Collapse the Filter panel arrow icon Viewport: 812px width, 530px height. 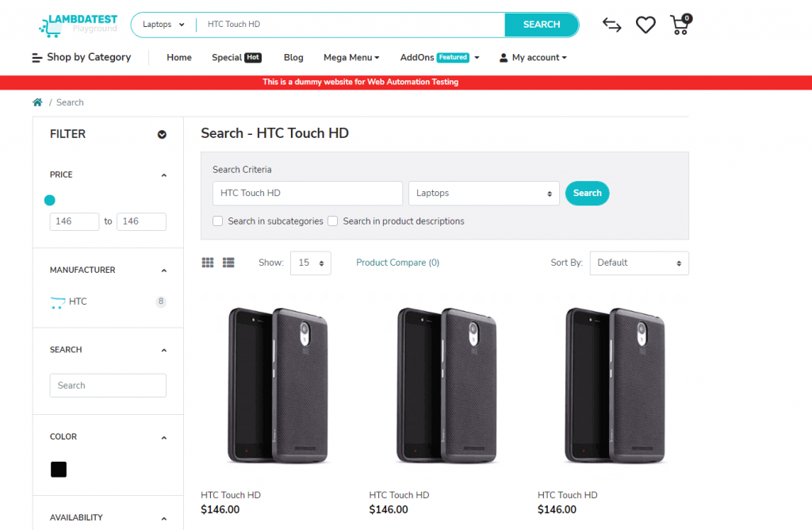(x=162, y=135)
